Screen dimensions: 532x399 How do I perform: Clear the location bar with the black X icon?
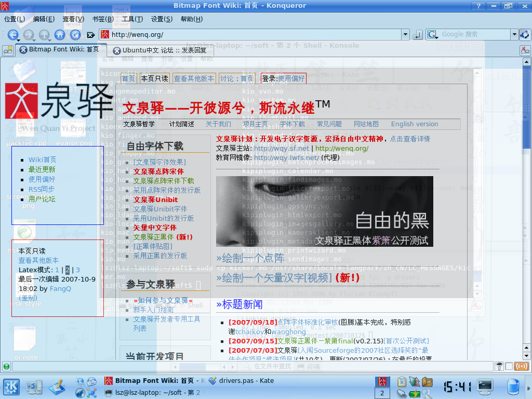coord(90,35)
